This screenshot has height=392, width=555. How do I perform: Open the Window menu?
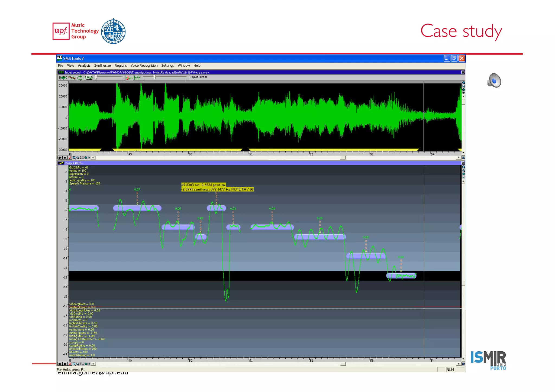pyautogui.click(x=184, y=66)
